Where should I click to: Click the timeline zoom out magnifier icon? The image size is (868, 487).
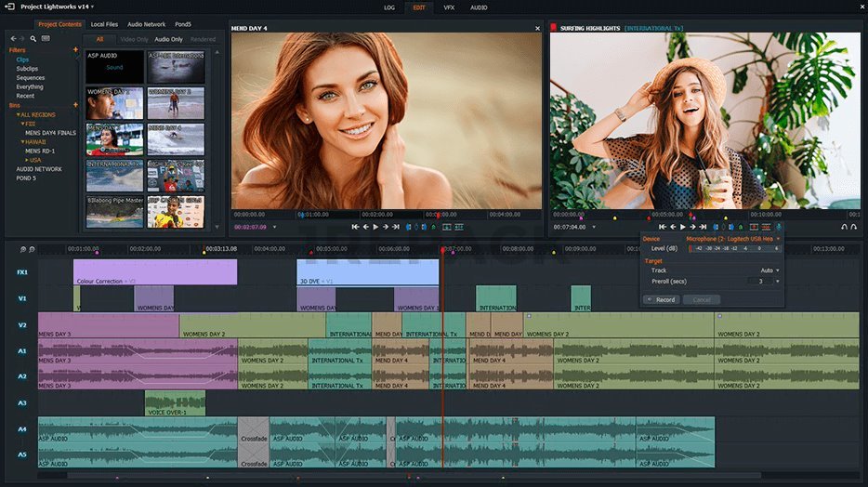click(33, 249)
